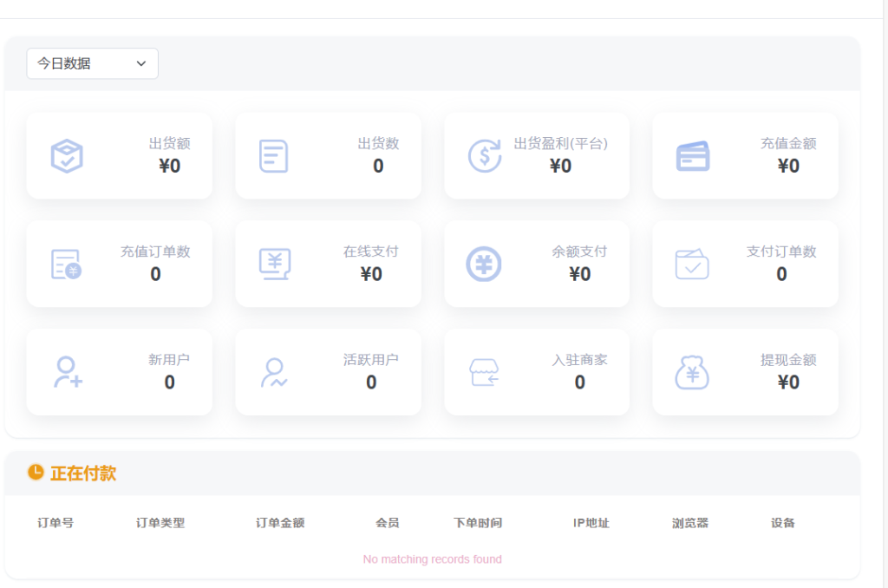Click the 入驻商家 storefront icon
This screenshot has height=588, width=888.
click(x=484, y=372)
